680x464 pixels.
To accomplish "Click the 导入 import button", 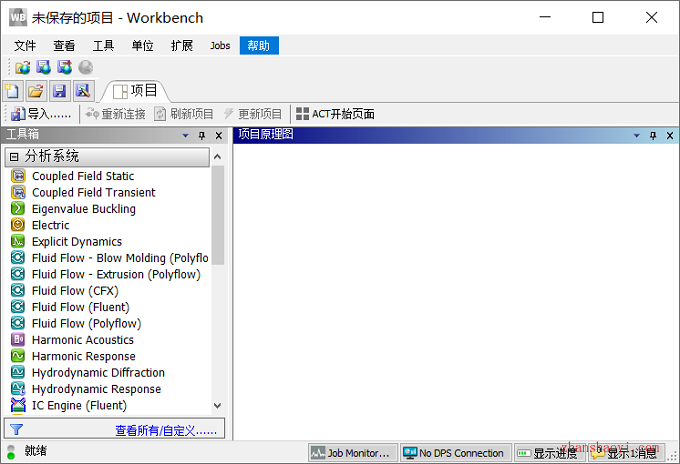I will [x=41, y=114].
